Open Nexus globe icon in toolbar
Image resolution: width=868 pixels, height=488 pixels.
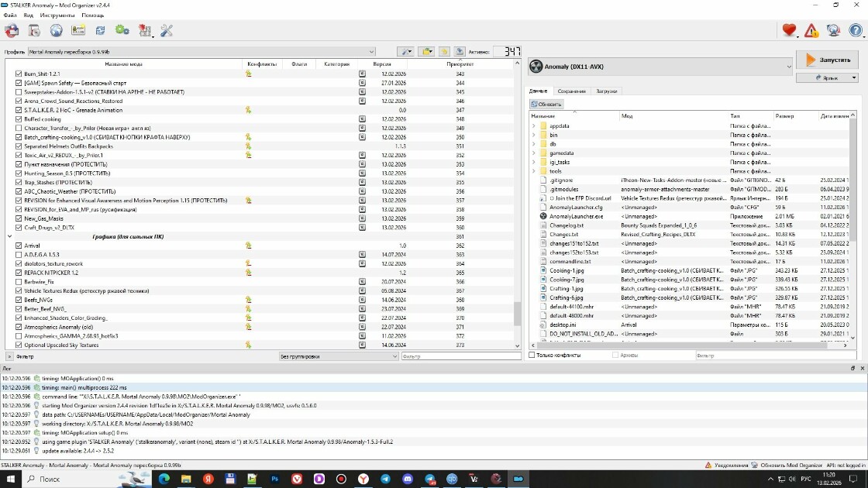[56, 30]
